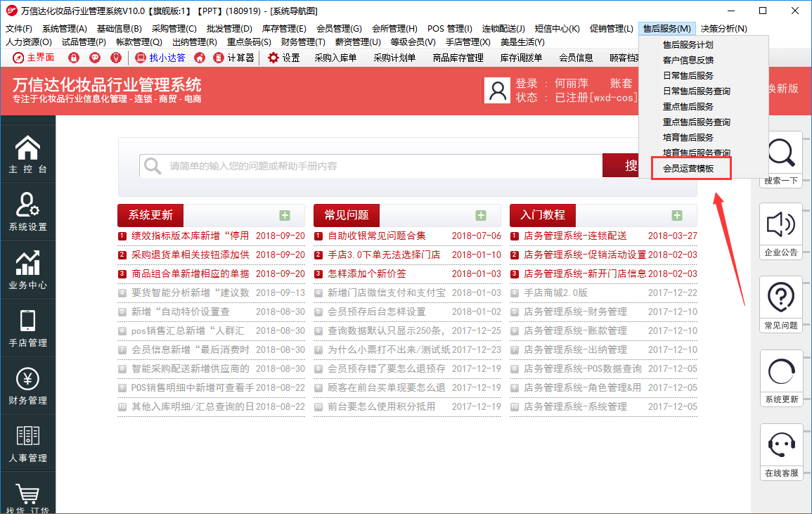Open the 入门教程 section header tab
This screenshot has height=514, width=812.
click(x=542, y=216)
